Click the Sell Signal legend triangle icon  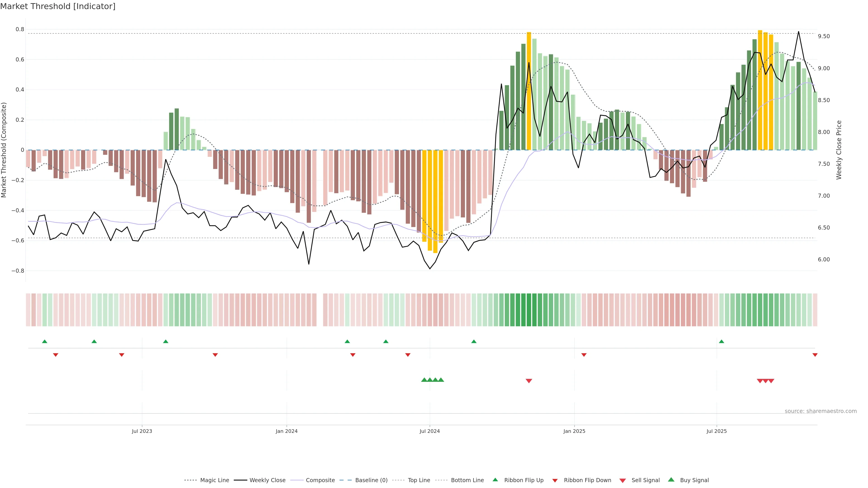coord(622,480)
